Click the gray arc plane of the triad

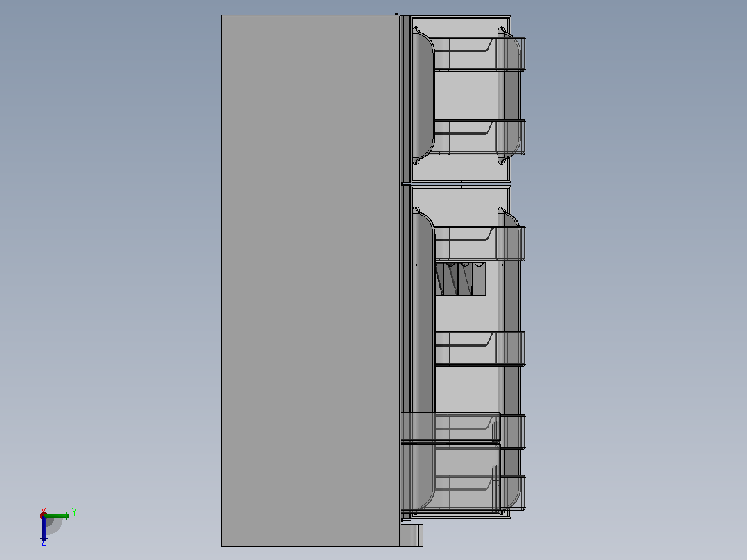54,526
